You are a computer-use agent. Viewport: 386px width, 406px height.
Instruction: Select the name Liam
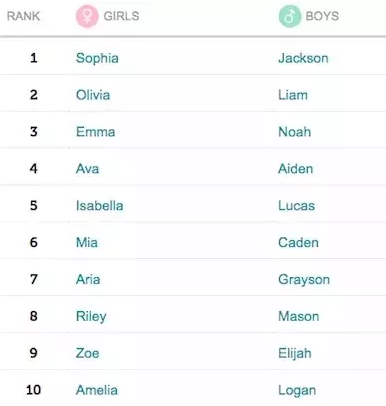coord(293,95)
